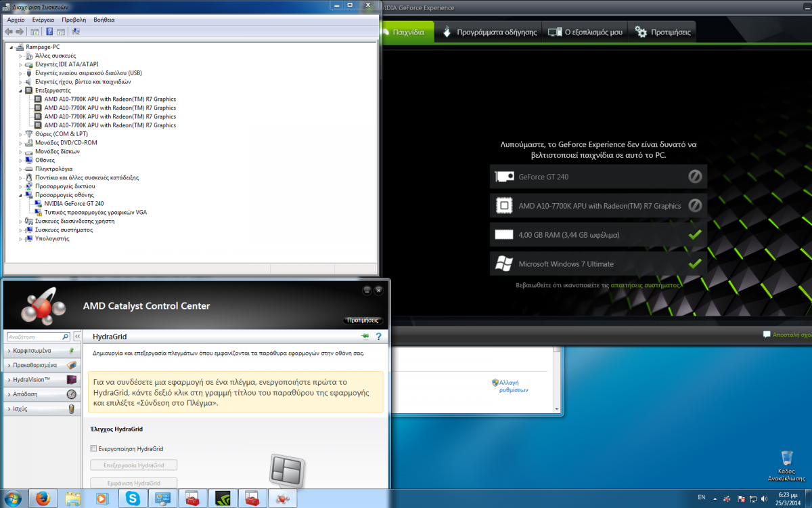
Task: Click the AMD Catalyst taskbar icon
Action: (x=282, y=499)
